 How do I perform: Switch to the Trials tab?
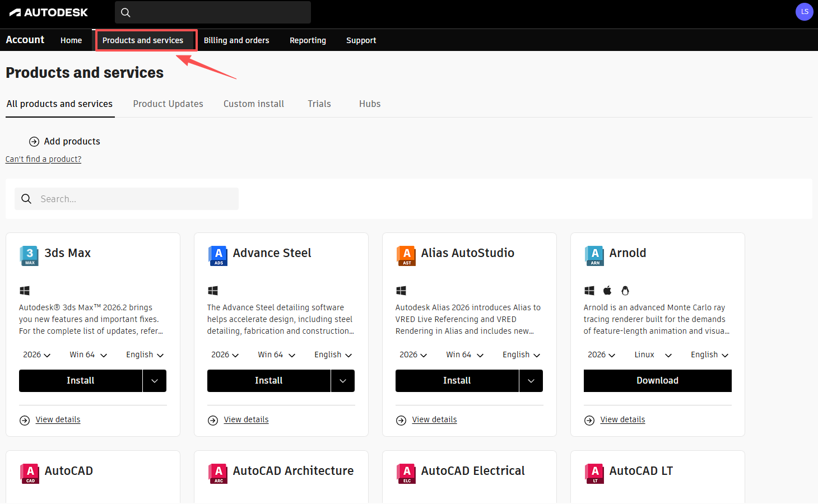[319, 104]
